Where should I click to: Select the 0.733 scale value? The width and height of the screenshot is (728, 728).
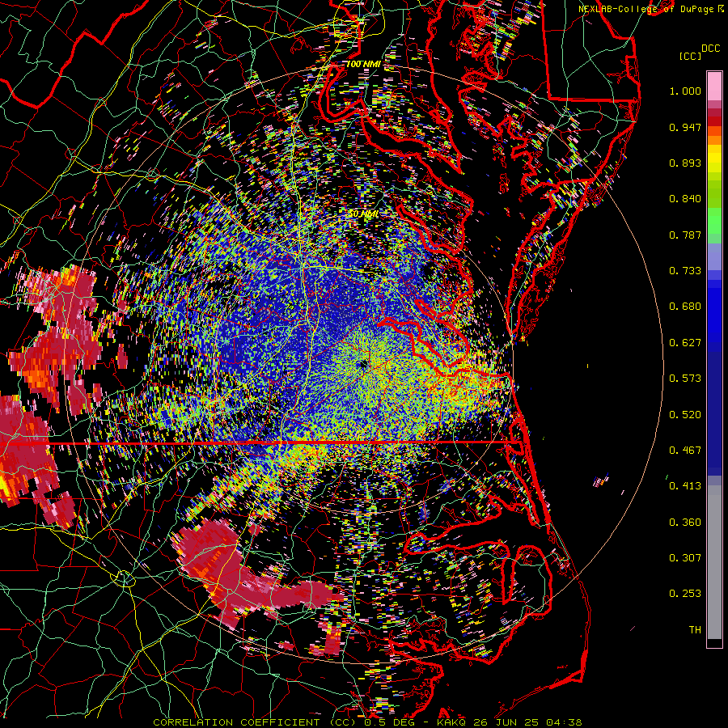685,271
